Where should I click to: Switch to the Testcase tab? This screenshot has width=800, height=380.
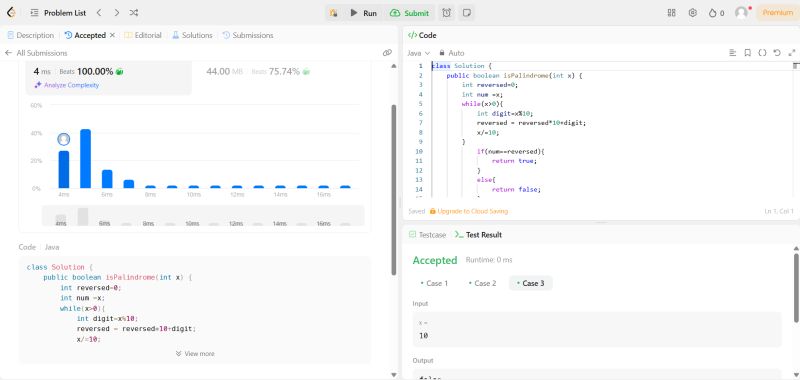(428, 235)
